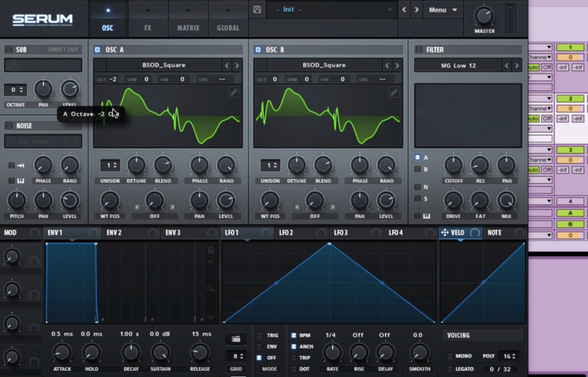This screenshot has width=588, height=377.
Task: Select previous OSC B wavetable arrow
Action: (x=387, y=65)
